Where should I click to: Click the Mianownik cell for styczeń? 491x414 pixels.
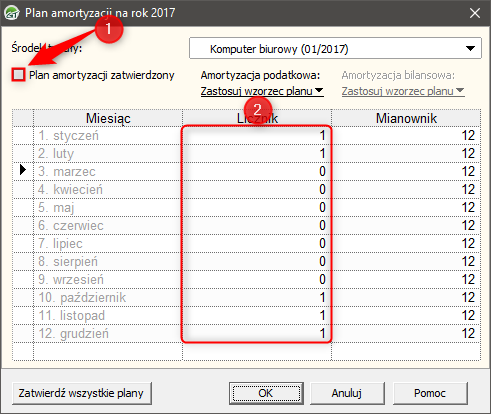406,135
